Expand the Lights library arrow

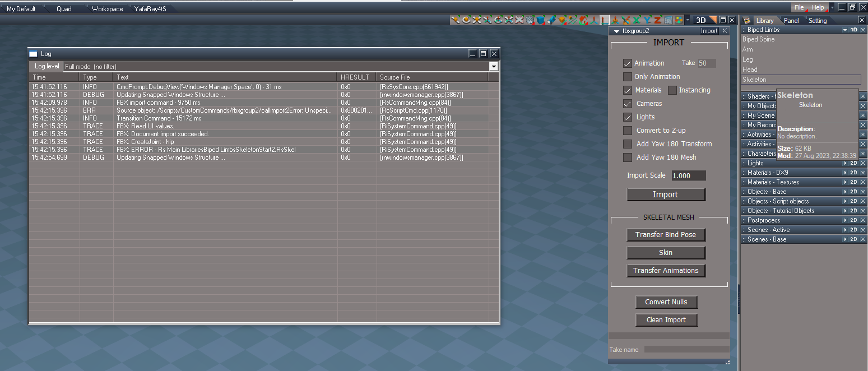click(x=845, y=163)
